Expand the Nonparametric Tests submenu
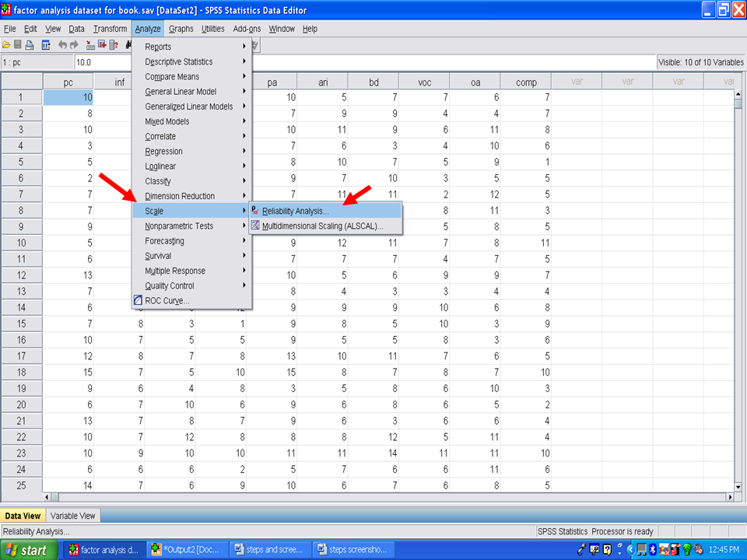Screen dimensions: 747x560 (x=179, y=226)
